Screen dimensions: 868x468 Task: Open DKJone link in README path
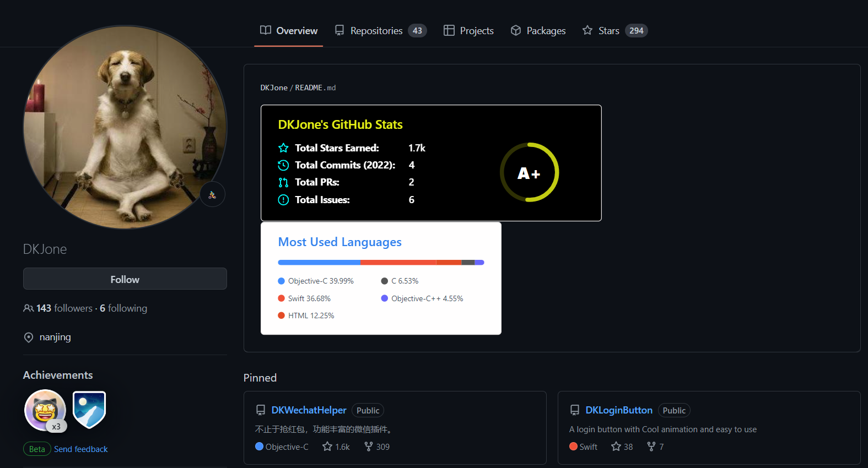(x=274, y=88)
